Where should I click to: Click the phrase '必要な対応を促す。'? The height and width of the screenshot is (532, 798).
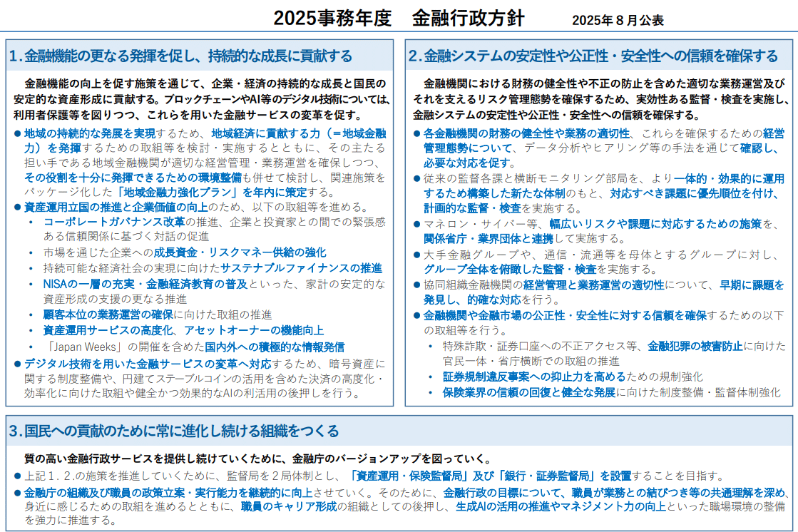(470, 163)
